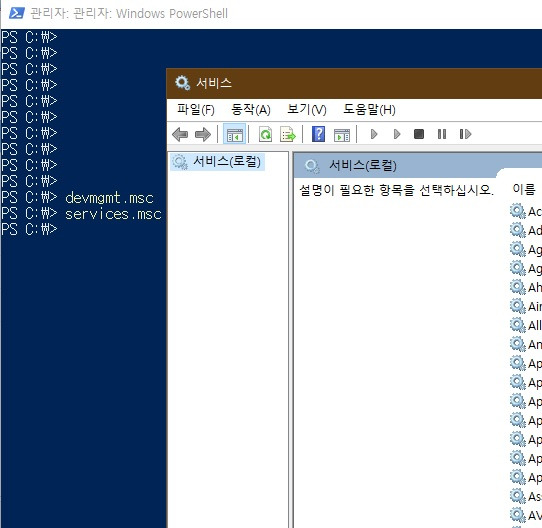Select the service row starting with Ah
Image resolution: width=542 pixels, height=528 pixels.
(526, 287)
